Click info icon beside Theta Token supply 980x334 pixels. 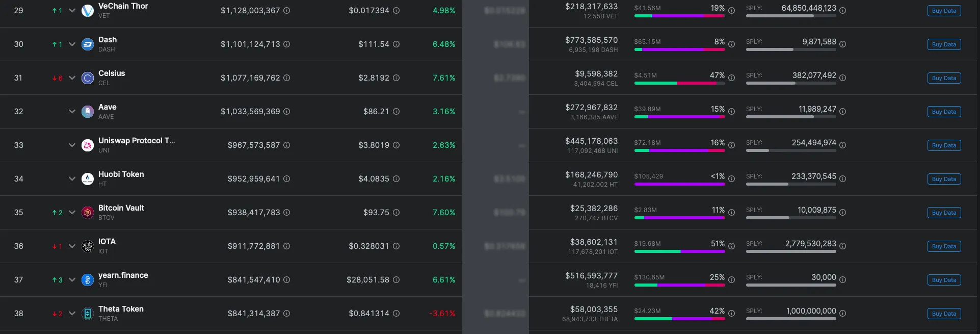(843, 314)
